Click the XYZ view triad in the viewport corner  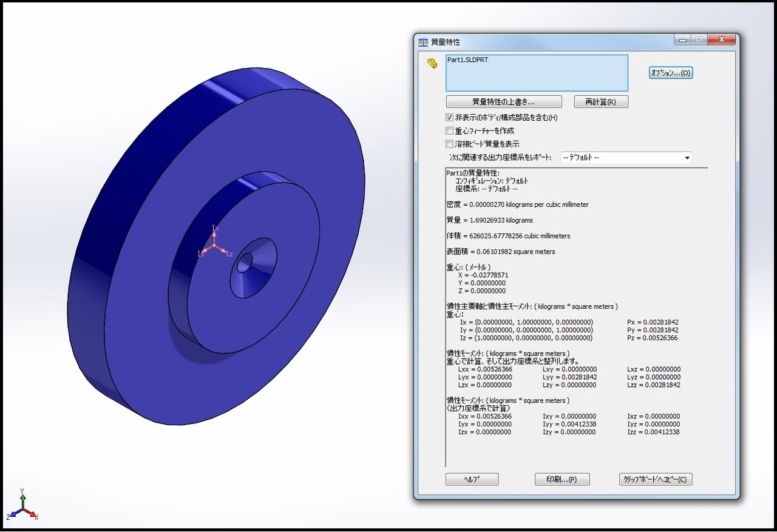coord(21,506)
